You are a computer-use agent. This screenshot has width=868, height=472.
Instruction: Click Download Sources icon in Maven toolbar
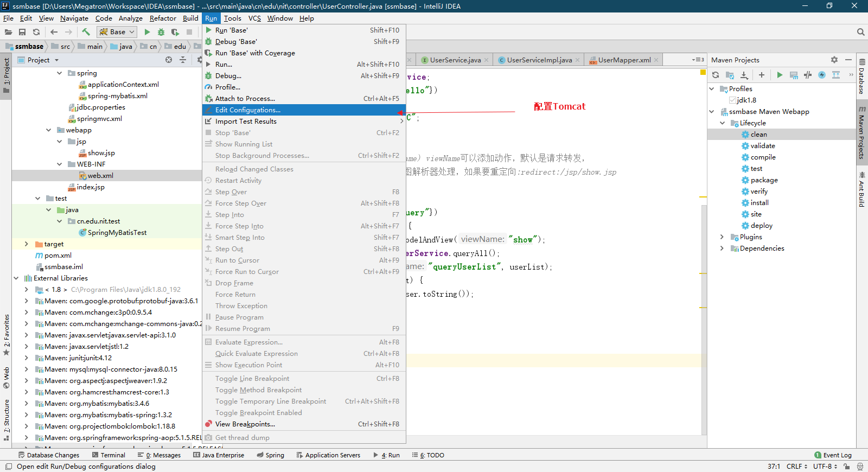pos(744,75)
